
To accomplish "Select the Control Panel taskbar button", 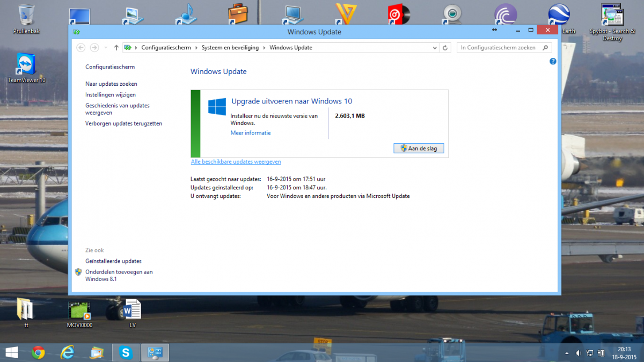I will tap(155, 352).
